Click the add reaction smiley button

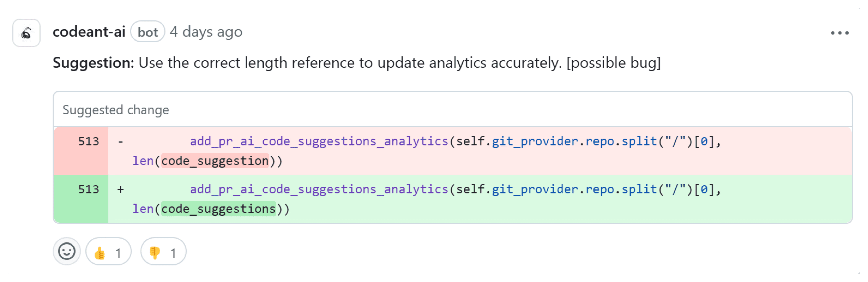point(66,252)
